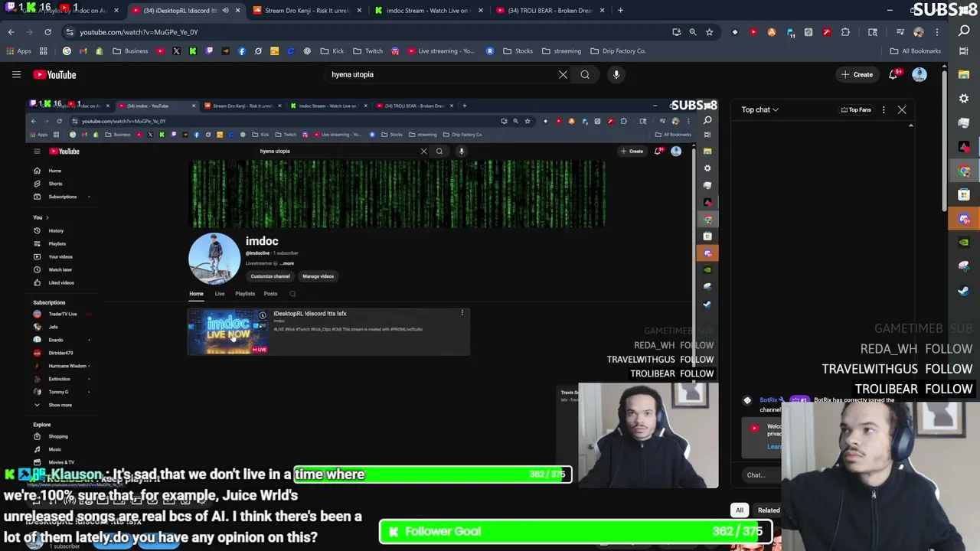Open the YouTube guide hamburger menu
The width and height of the screenshot is (980, 551).
pyautogui.click(x=16, y=74)
